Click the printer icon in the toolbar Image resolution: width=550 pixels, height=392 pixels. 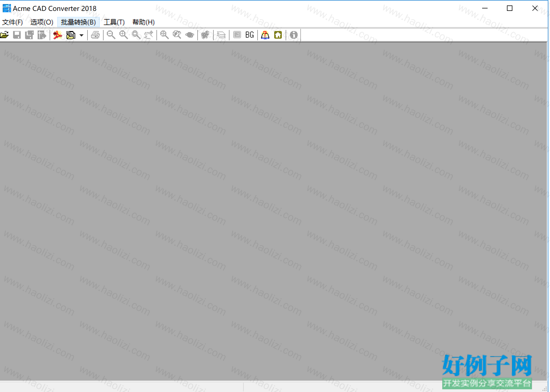point(95,35)
